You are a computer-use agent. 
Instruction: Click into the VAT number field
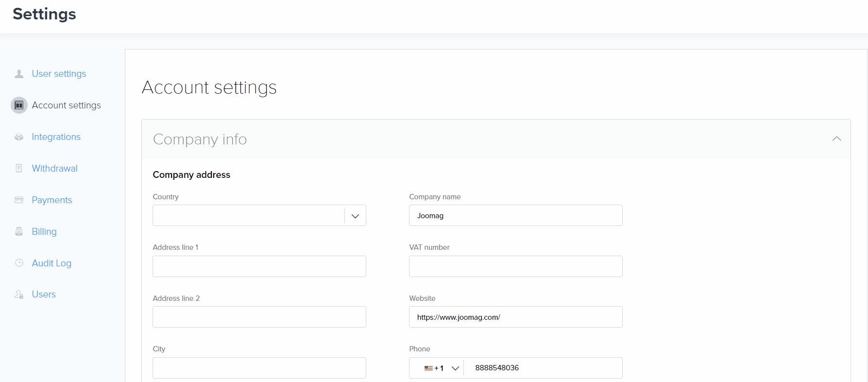(515, 266)
